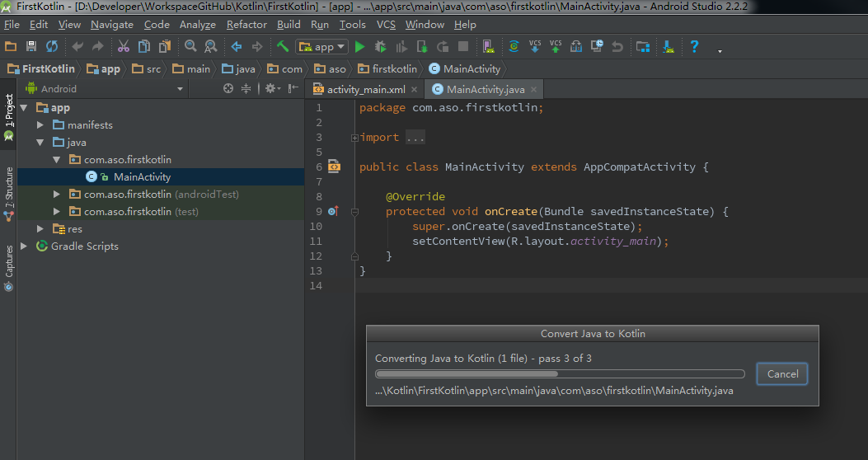
Task: Expand the manifests folder
Action: click(40, 125)
